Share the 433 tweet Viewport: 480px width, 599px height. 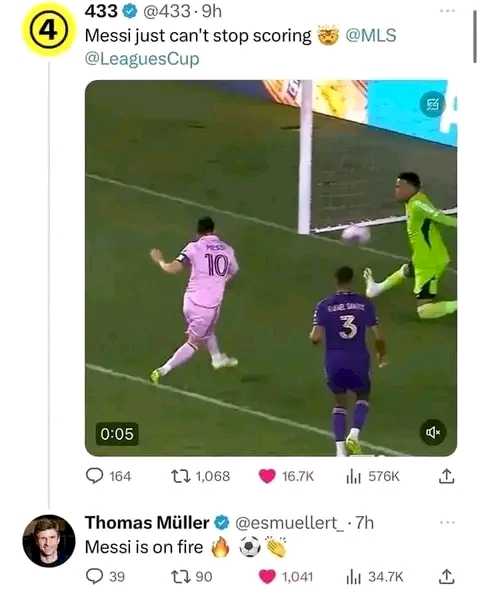point(446,476)
